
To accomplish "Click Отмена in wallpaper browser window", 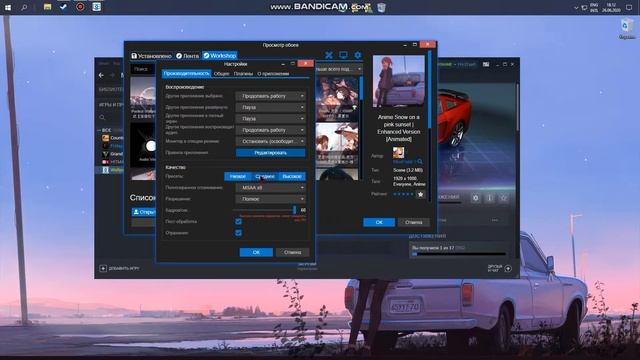I will [x=413, y=222].
